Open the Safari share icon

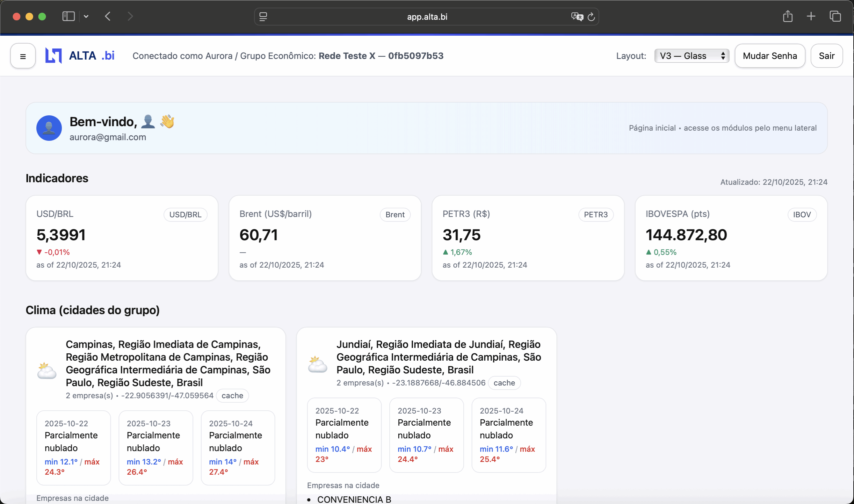click(x=787, y=16)
